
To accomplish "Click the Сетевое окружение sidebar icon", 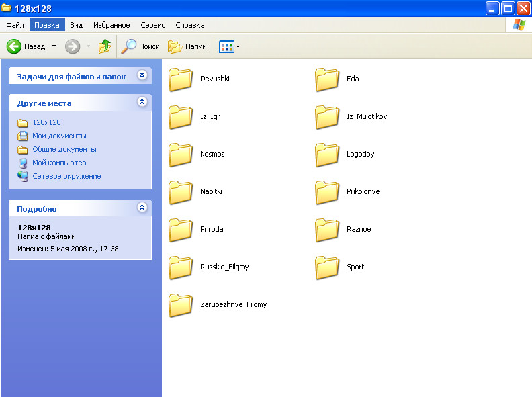I will click(23, 177).
